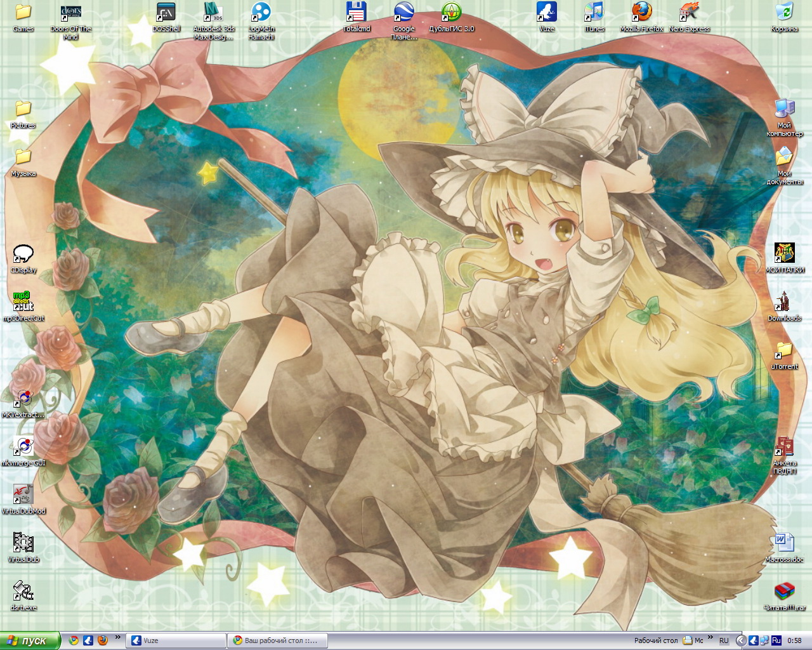Open the Games folder icon
Image resolution: width=812 pixels, height=650 pixels.
23,17
